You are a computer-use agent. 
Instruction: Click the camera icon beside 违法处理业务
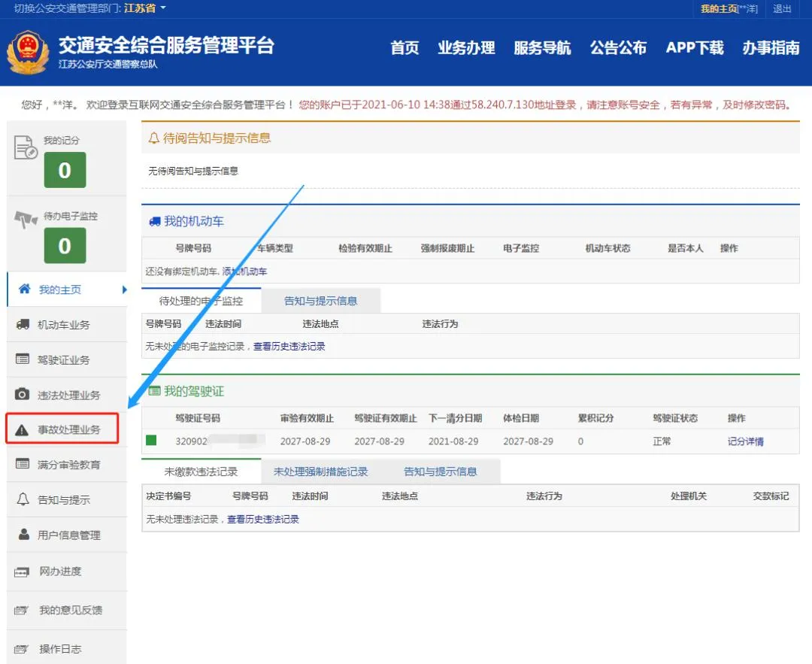coord(23,395)
